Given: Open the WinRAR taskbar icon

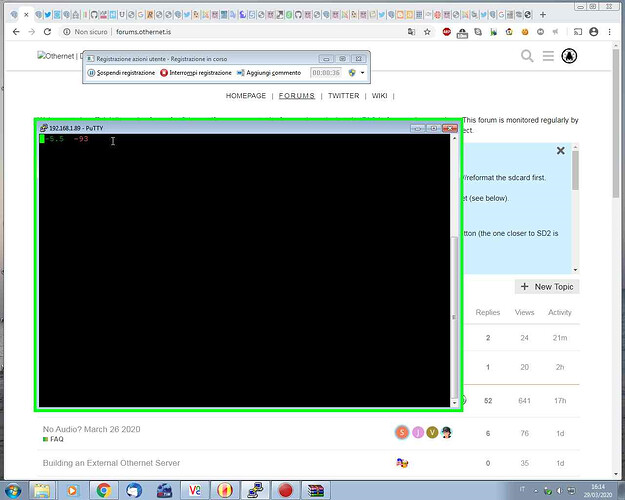Looking at the screenshot, I should tap(315, 490).
